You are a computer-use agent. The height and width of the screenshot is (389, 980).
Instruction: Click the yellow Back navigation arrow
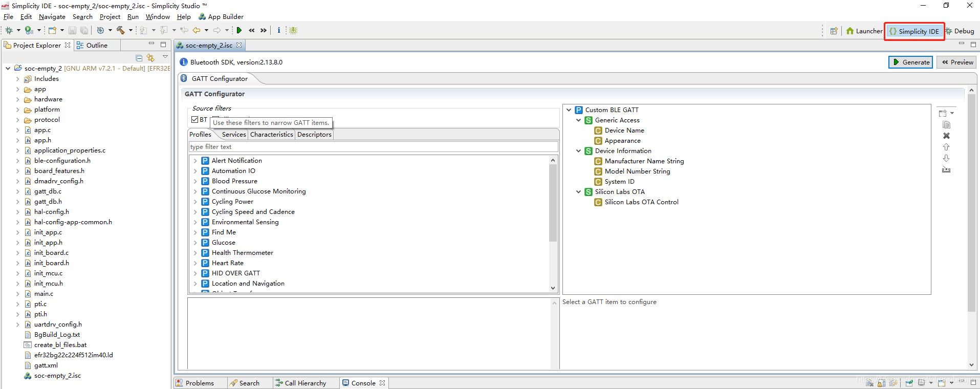pyautogui.click(x=197, y=30)
